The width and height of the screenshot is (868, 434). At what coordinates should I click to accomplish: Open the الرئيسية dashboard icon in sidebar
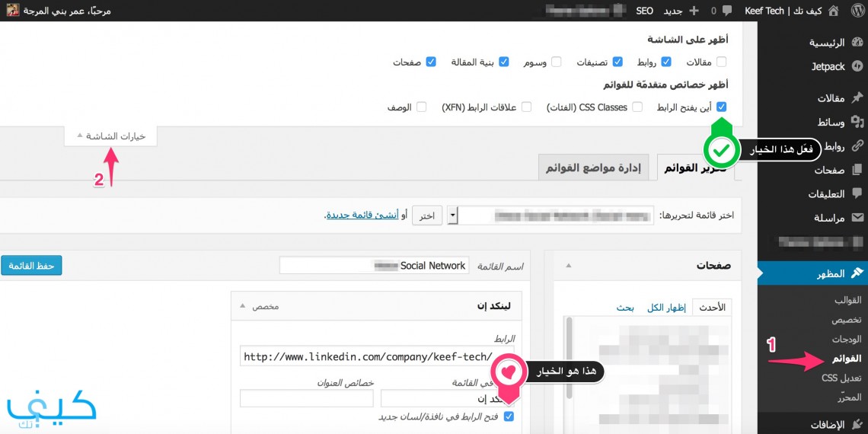(x=857, y=43)
